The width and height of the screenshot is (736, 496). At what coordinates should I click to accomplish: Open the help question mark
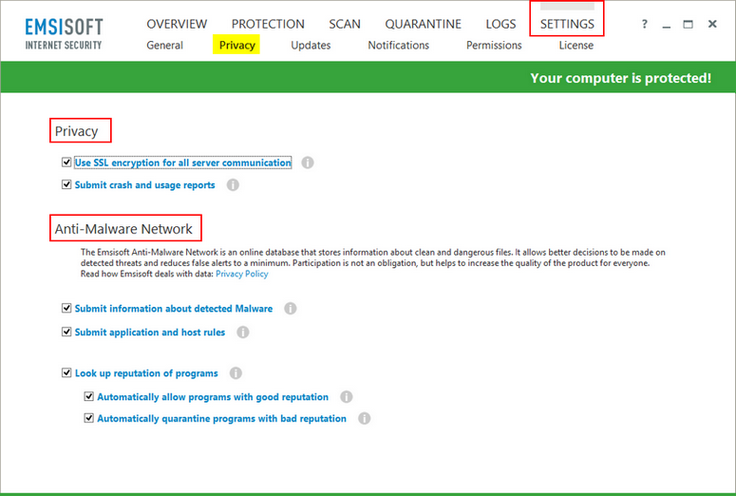pos(644,24)
